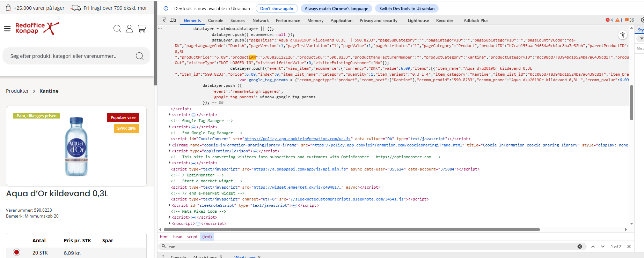Switch to the Elements tab
Viewport: 644px width, 258px height.
tap(192, 21)
